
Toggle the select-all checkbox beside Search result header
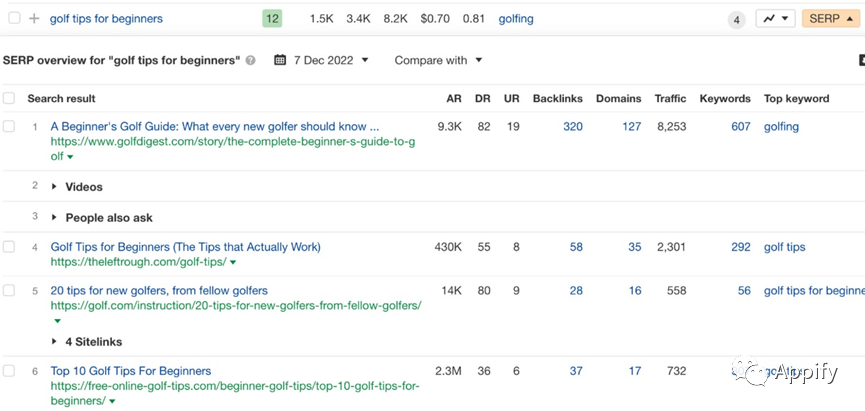click(x=9, y=98)
